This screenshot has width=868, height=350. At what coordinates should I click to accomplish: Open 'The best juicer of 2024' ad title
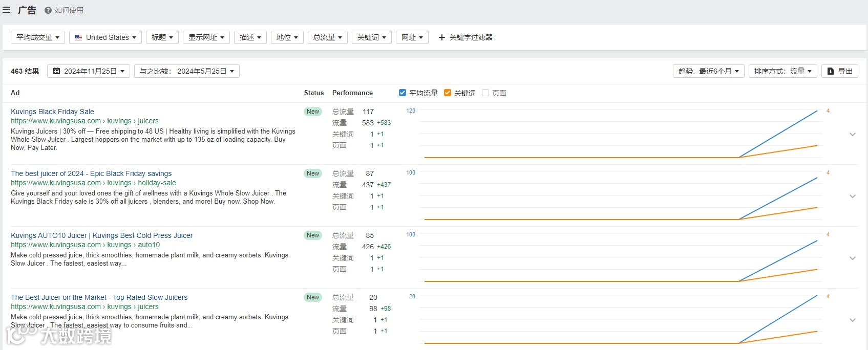91,173
